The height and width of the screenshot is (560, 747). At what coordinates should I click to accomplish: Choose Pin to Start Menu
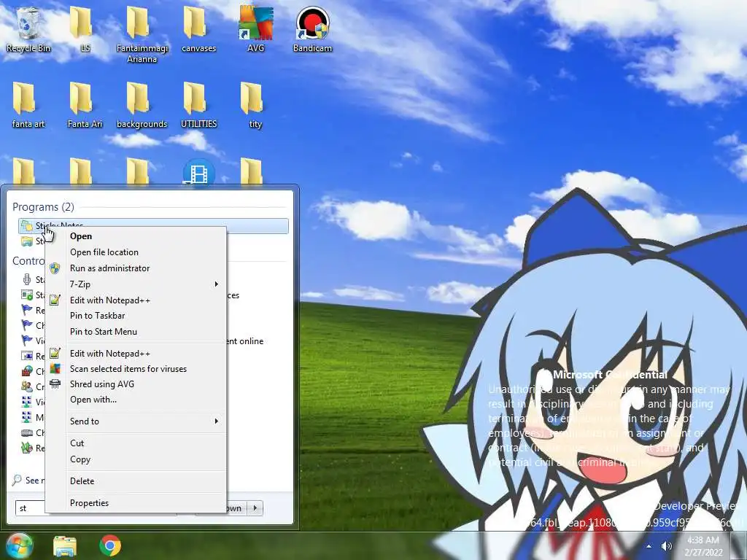(136, 332)
